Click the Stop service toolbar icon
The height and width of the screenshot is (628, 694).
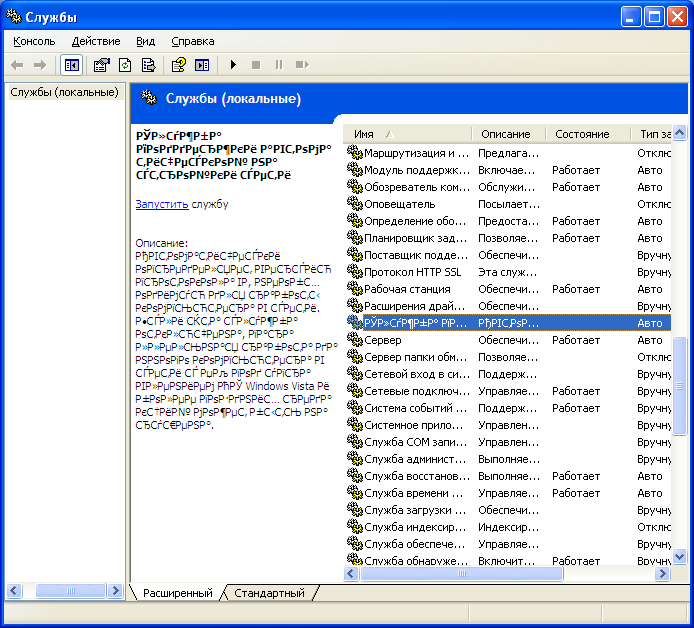[x=256, y=65]
